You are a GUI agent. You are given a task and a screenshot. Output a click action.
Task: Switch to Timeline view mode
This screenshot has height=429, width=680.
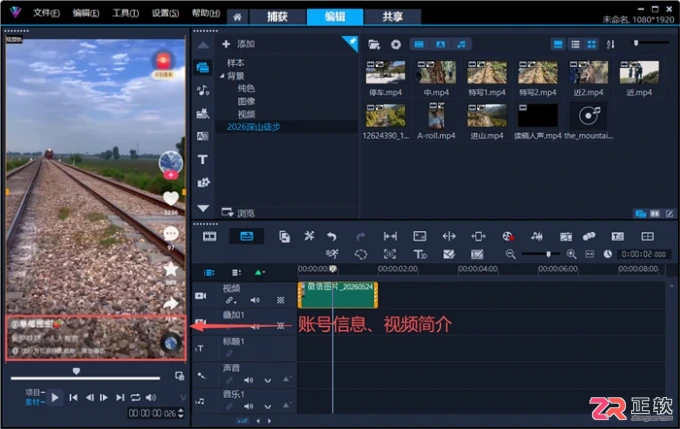tap(246, 236)
